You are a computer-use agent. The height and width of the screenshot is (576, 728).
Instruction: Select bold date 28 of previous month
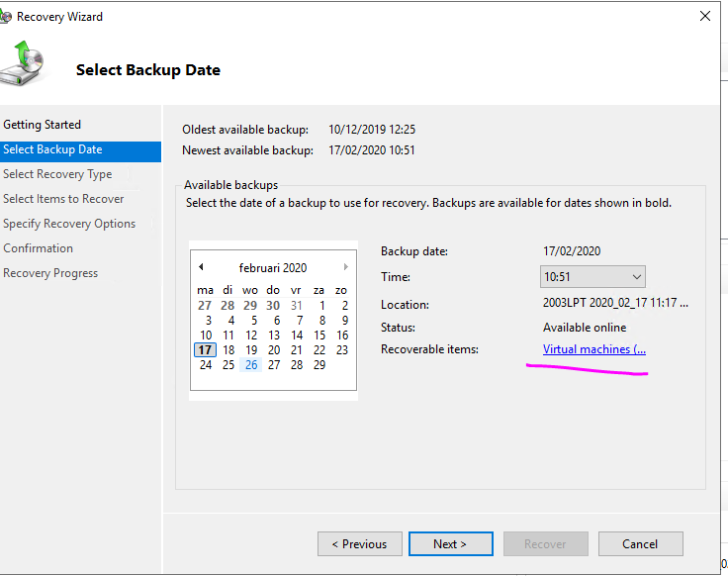(227, 305)
